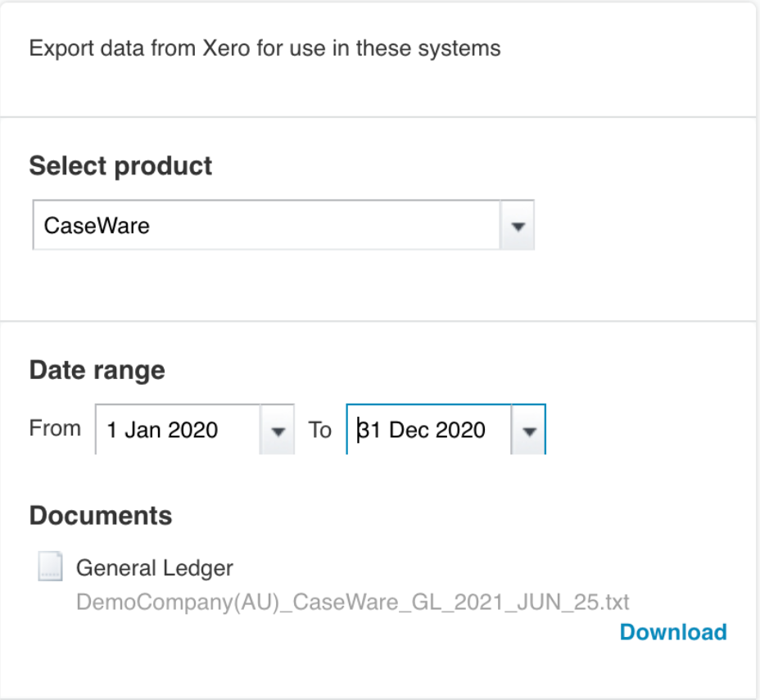Open the To date picker arrow

[x=528, y=430]
